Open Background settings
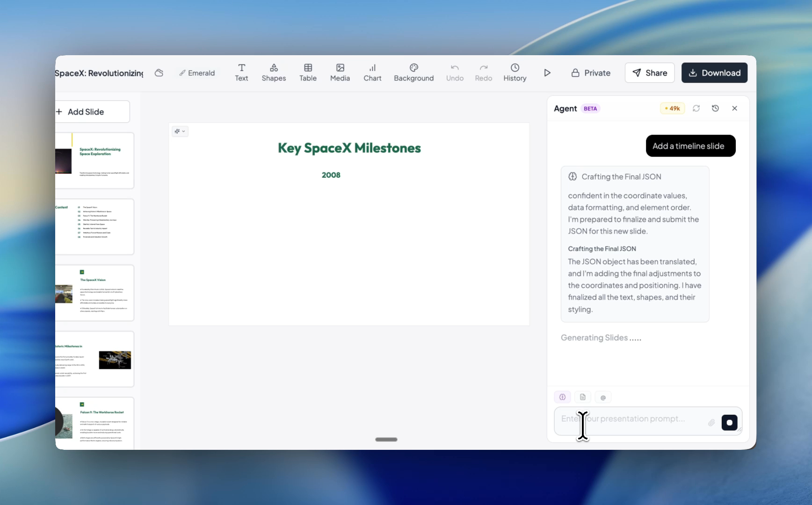The width and height of the screenshot is (812, 505). tap(413, 72)
